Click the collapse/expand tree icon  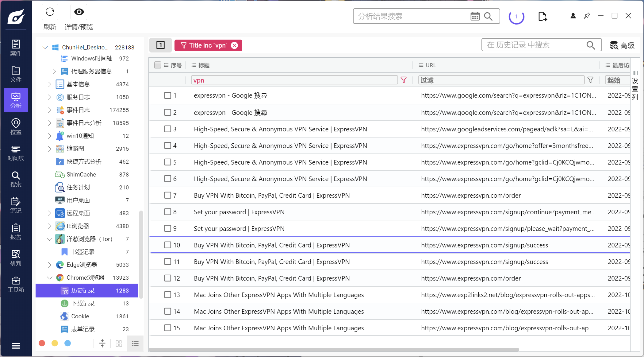coord(102,343)
